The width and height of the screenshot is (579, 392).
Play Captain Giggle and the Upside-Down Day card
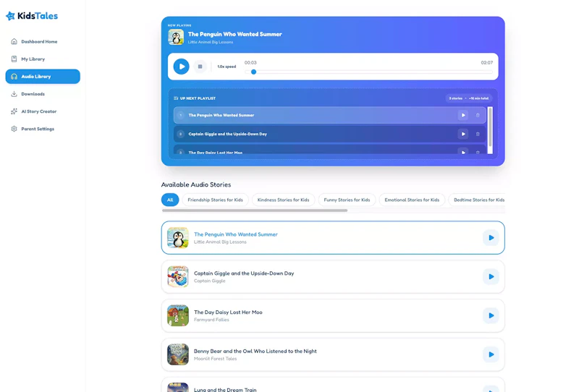(491, 276)
